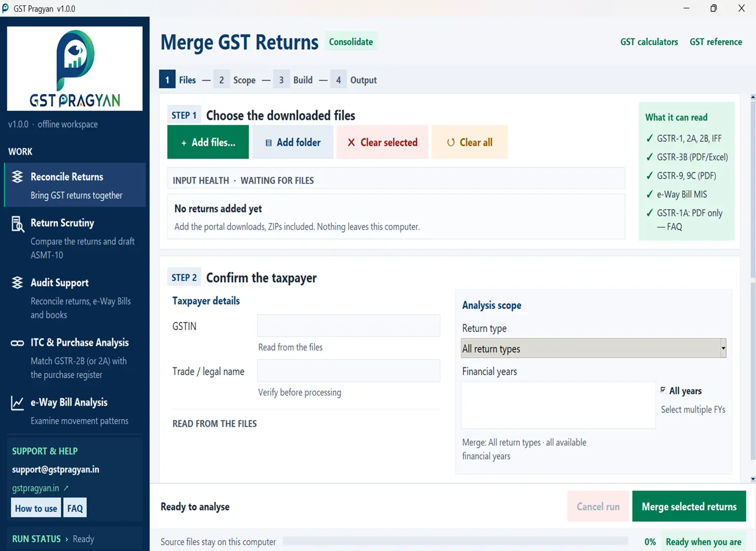This screenshot has height=551, width=756.
Task: Click Clear selected button
Action: click(x=382, y=142)
